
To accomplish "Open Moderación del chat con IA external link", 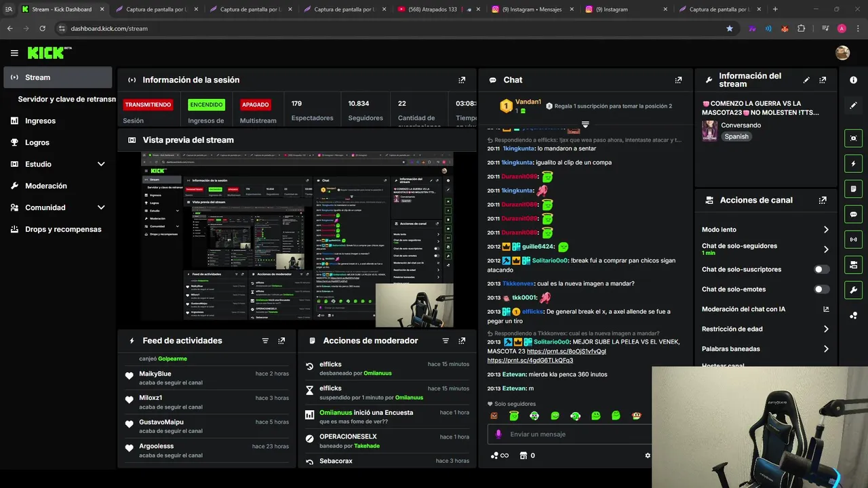I will tap(826, 309).
